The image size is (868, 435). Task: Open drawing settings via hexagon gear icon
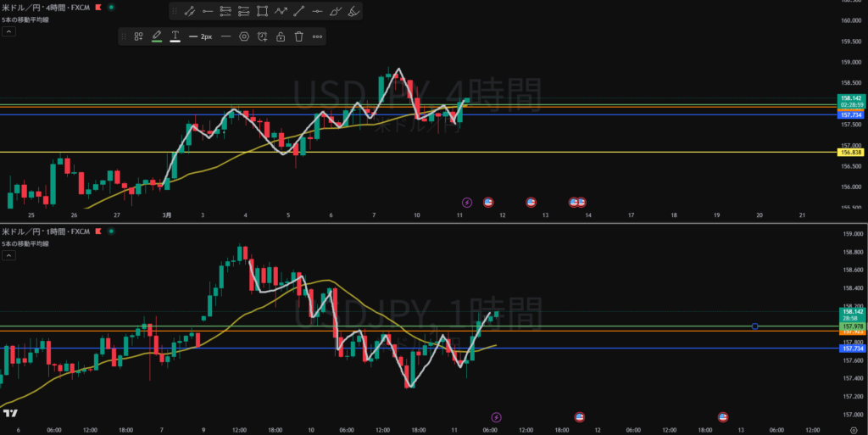coord(244,36)
